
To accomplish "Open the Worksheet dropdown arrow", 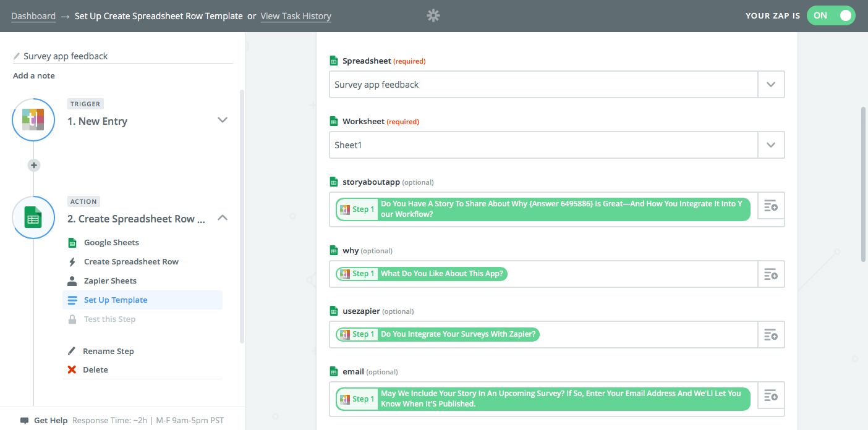I will 771,145.
